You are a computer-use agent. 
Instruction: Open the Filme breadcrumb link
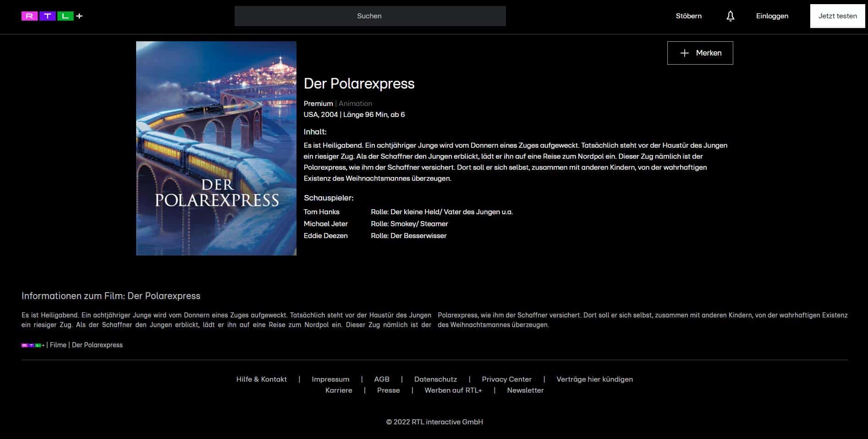click(58, 345)
